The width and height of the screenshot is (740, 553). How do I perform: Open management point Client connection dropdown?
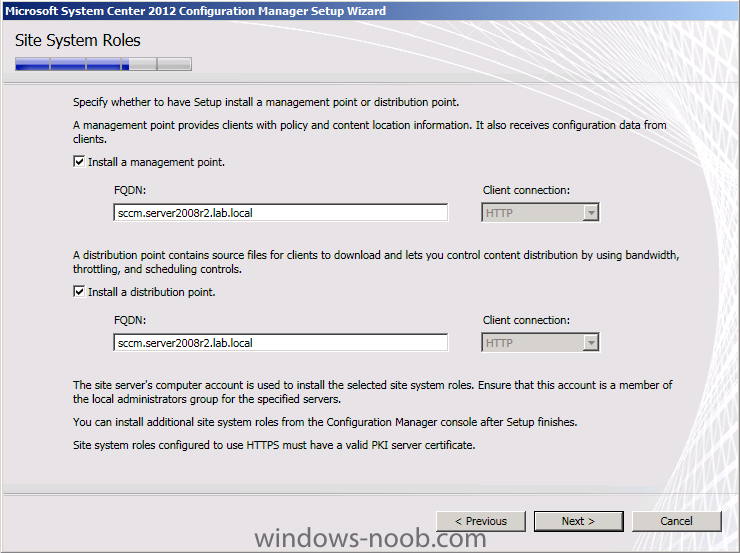540,213
